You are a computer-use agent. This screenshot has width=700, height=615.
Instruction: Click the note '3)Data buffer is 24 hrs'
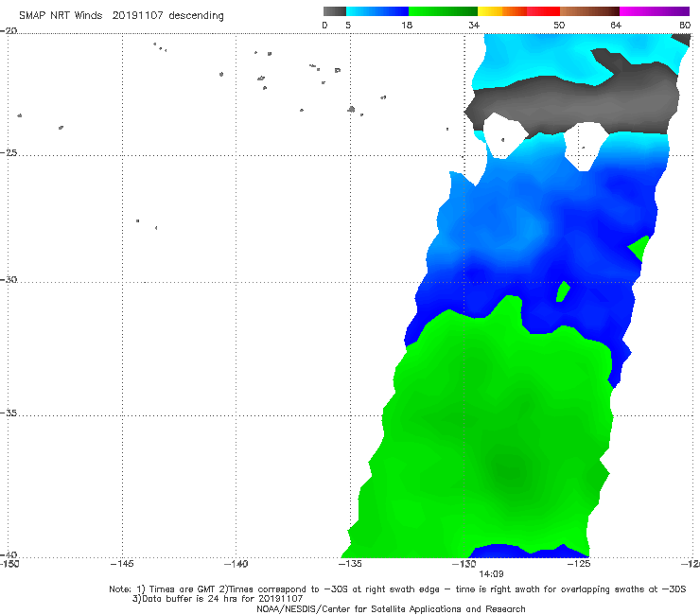pos(218,599)
